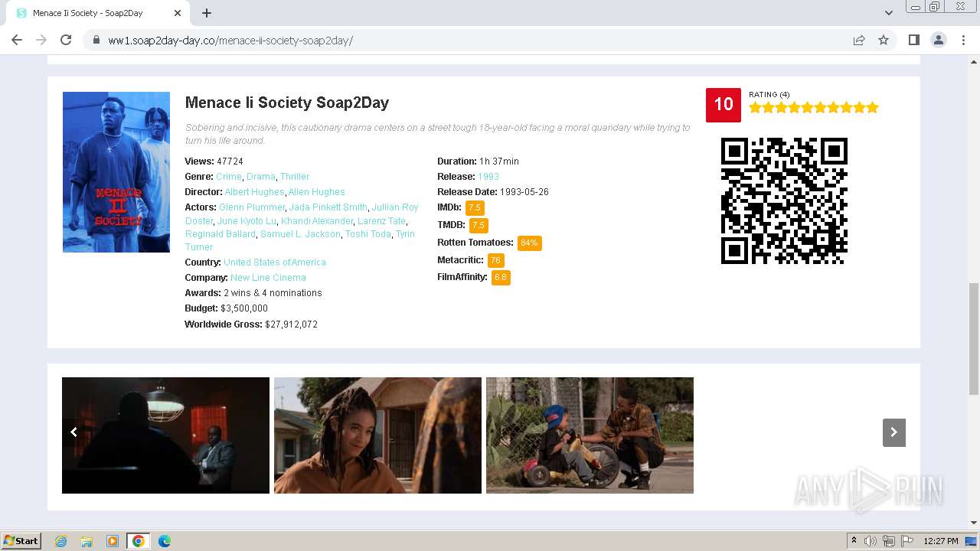Open actor Samuel L. Jackson link

click(300, 234)
